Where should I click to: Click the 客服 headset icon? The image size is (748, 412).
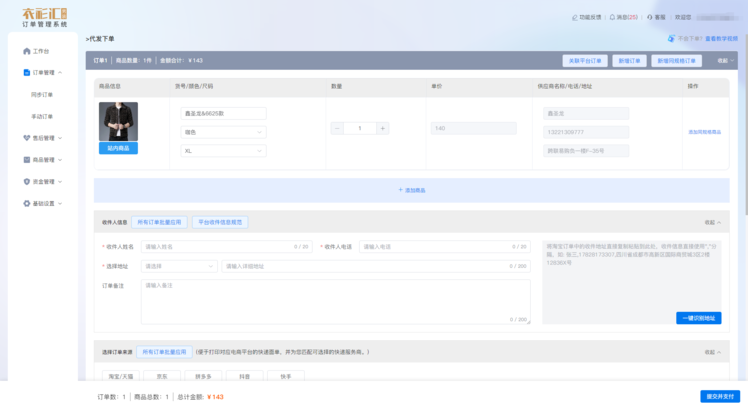coord(650,17)
